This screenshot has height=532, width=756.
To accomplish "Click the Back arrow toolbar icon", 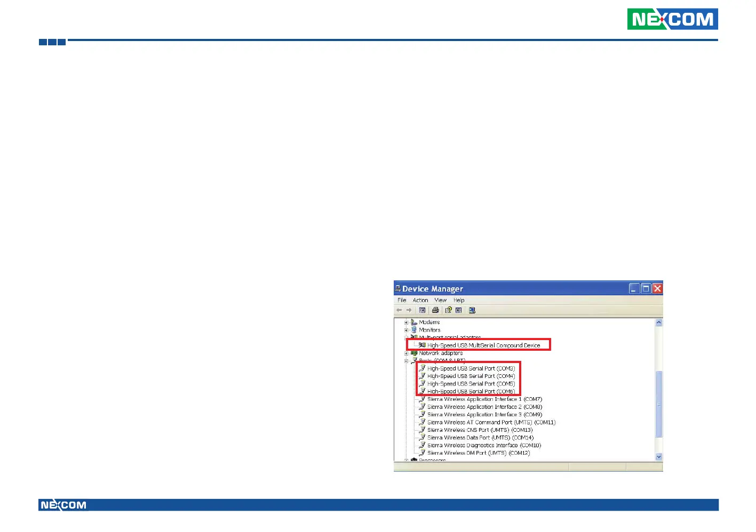I will click(399, 310).
